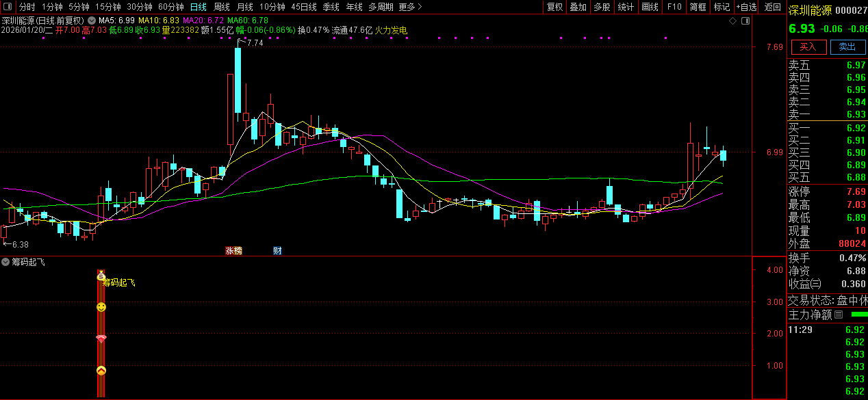Image resolution: width=868 pixels, height=400 pixels.
Task: Switch to the 周线 weekly period tab
Action: (222, 7)
